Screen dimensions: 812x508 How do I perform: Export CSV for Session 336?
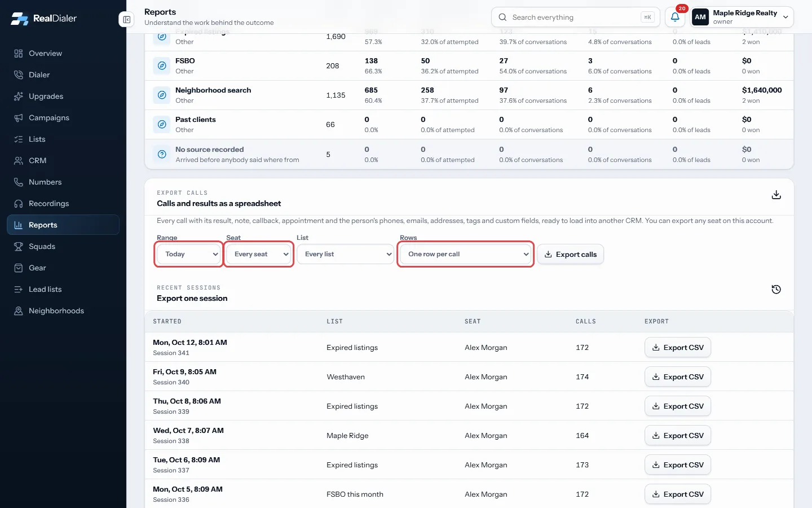678,494
